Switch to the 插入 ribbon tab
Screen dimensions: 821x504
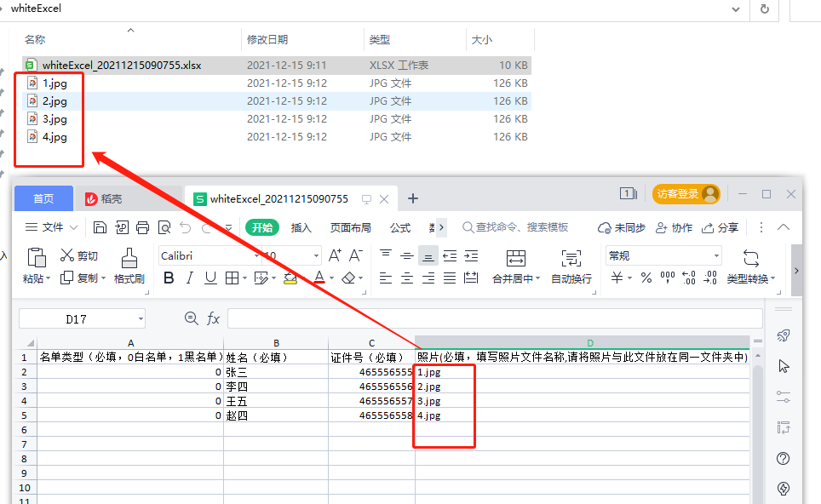pos(301,227)
